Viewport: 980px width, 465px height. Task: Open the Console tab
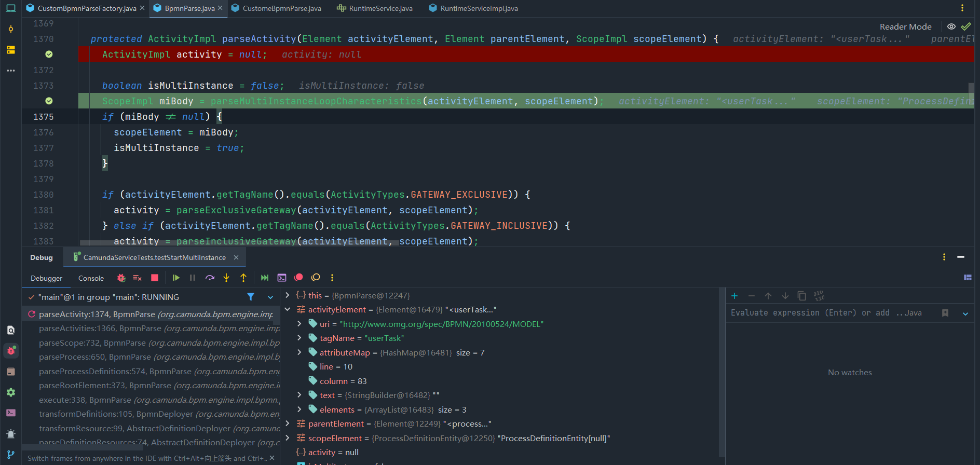click(x=91, y=278)
